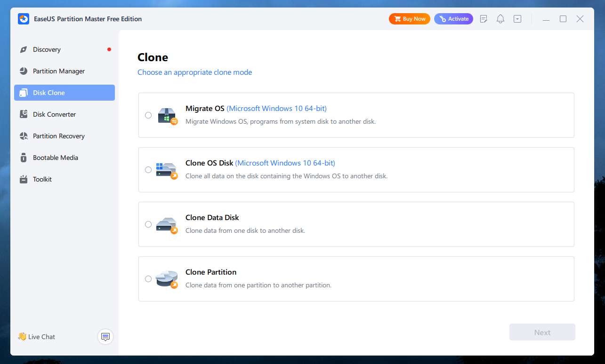The height and width of the screenshot is (364, 605).
Task: Close the EaseUS window
Action: [x=580, y=19]
